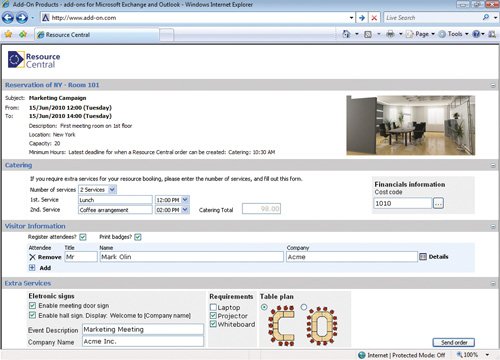Viewport: 500px width, 360px height.
Task: Toggle the Print badges checkbox
Action: tap(138, 237)
